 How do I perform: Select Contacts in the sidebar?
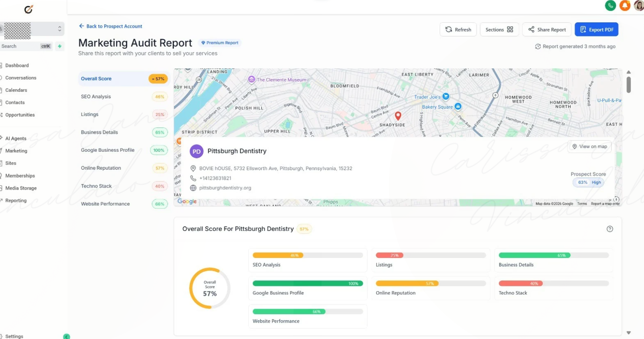pyautogui.click(x=15, y=103)
